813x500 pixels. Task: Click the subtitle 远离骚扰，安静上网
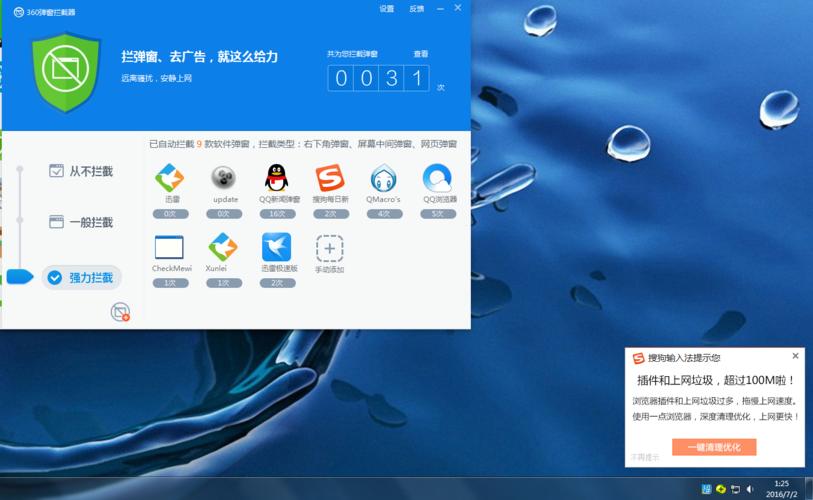(x=157, y=78)
